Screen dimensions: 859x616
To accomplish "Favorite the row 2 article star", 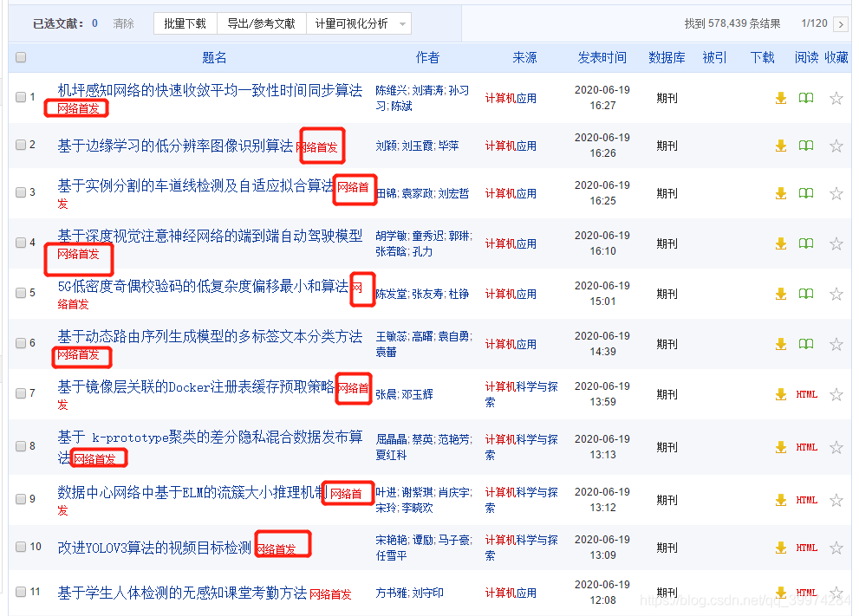I will pyautogui.click(x=836, y=146).
